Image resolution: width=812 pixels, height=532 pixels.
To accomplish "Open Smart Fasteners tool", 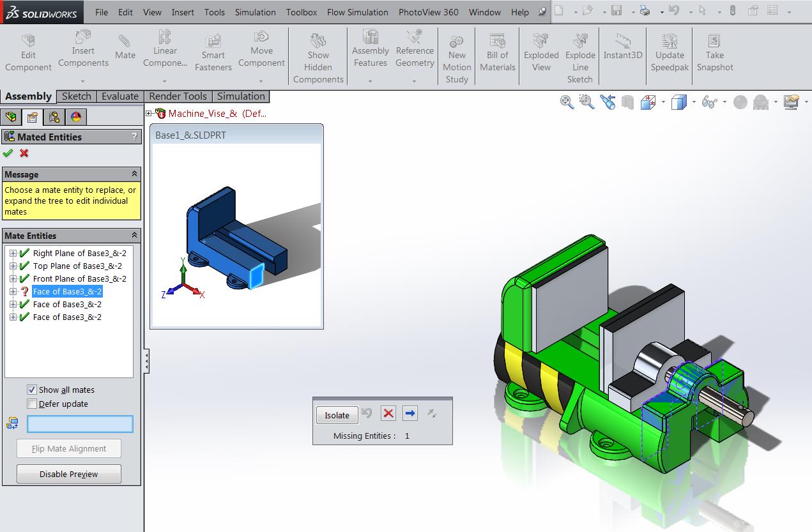I will coord(213,42).
